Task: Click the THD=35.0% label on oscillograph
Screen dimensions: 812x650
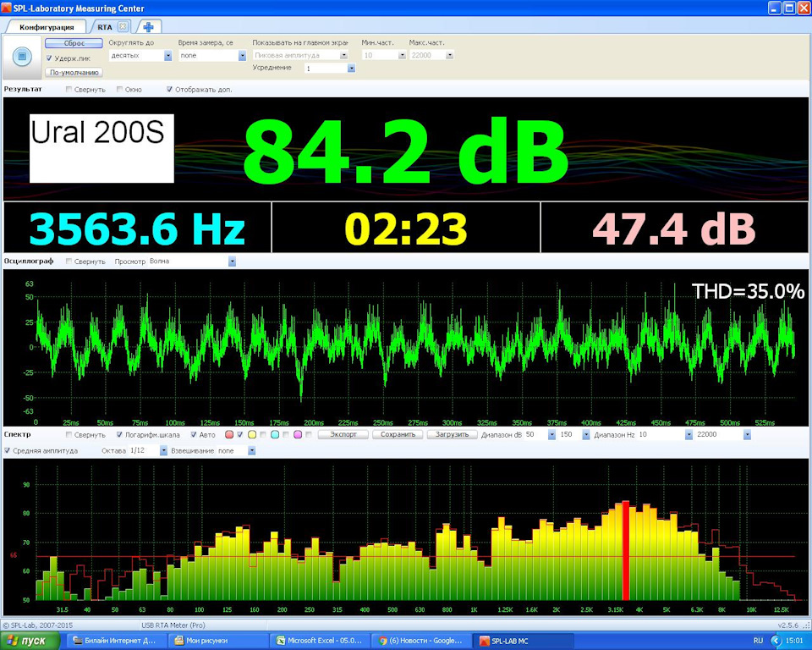Action: pyautogui.click(x=748, y=291)
